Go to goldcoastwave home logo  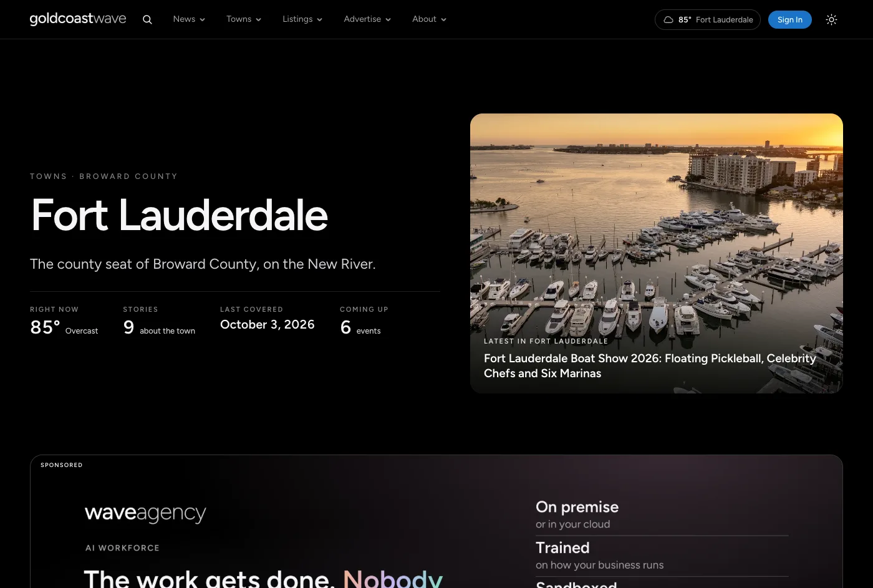click(x=78, y=19)
